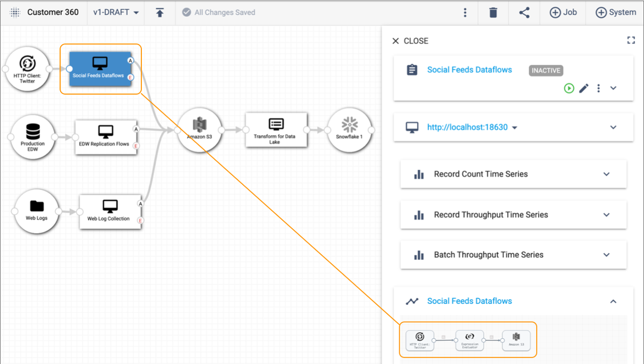Click the Record Throughput Time Series bar chart icon
This screenshot has width=644, height=364.
(419, 215)
